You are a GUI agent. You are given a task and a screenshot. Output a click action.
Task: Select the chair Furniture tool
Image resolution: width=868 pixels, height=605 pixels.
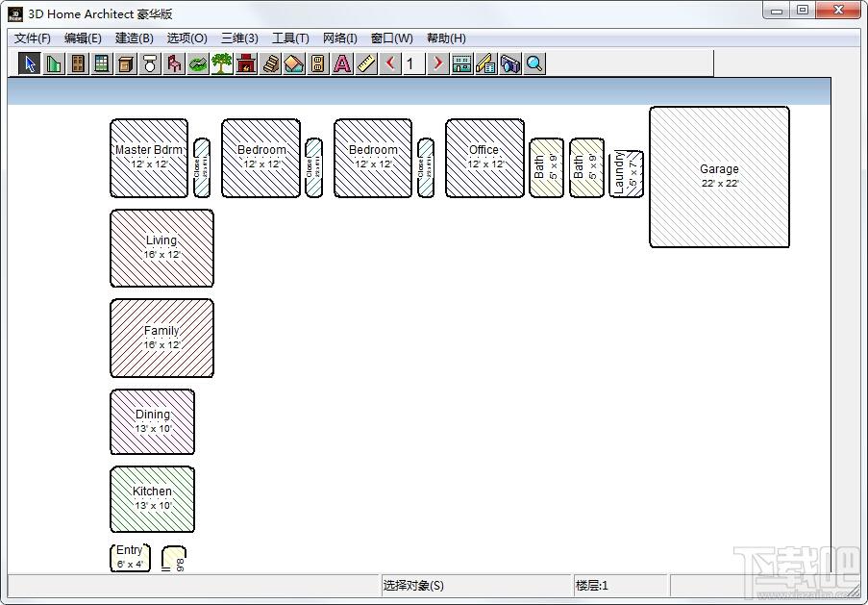click(174, 63)
